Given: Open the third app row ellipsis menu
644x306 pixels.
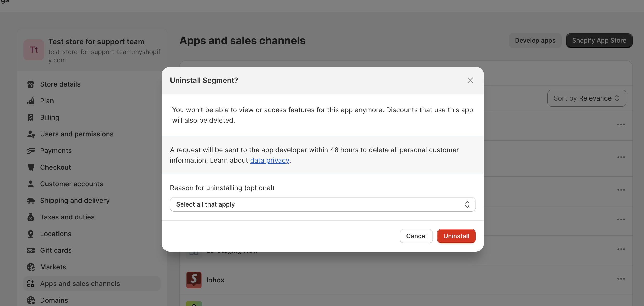Looking at the screenshot, I should tap(621, 190).
